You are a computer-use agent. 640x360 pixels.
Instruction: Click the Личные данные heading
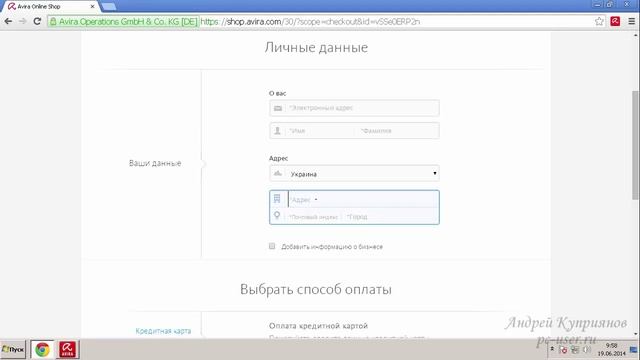316,47
